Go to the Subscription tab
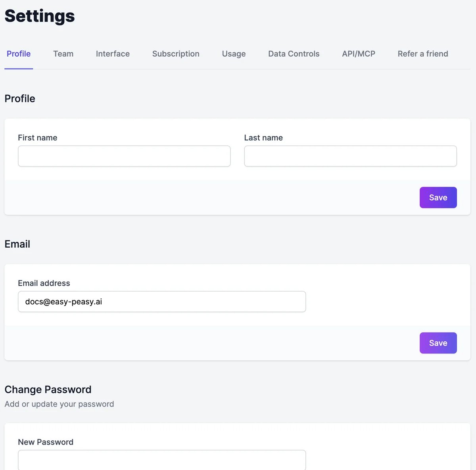The height and width of the screenshot is (470, 476). (176, 54)
